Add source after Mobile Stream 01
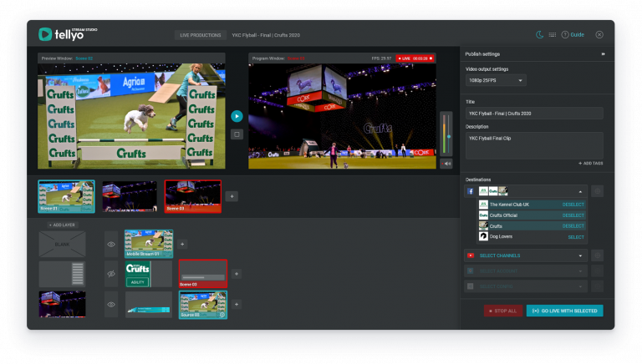The width and height of the screenshot is (642, 364). (x=182, y=244)
